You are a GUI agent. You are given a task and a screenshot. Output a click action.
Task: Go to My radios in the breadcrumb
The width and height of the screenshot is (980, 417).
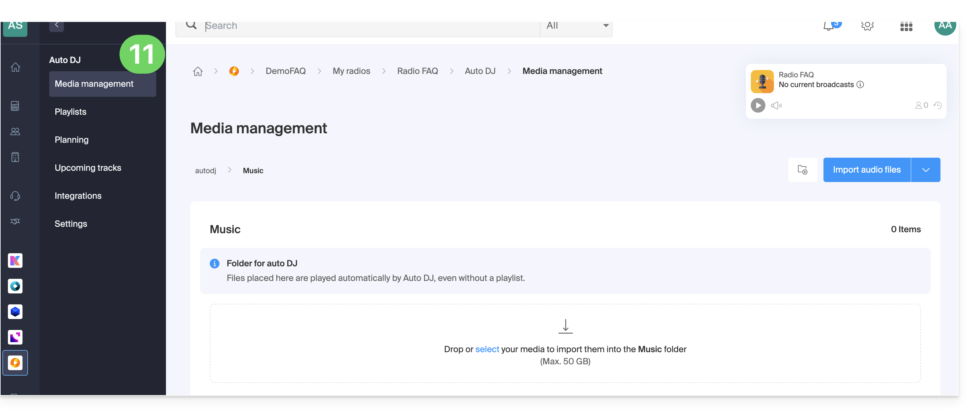(351, 71)
